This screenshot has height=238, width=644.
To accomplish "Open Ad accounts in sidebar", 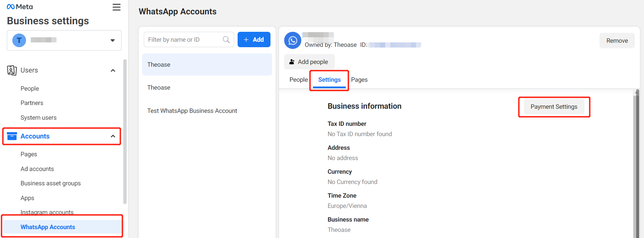I will click(x=37, y=169).
